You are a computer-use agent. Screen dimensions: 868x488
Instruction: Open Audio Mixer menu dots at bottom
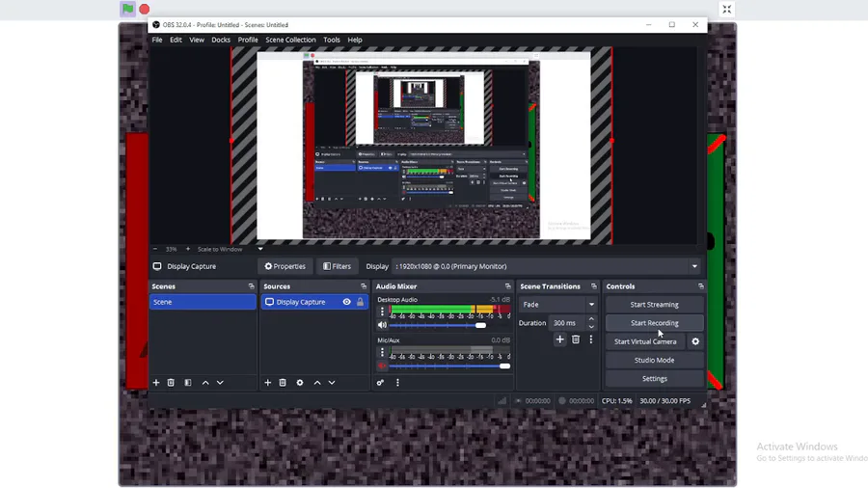pyautogui.click(x=397, y=382)
